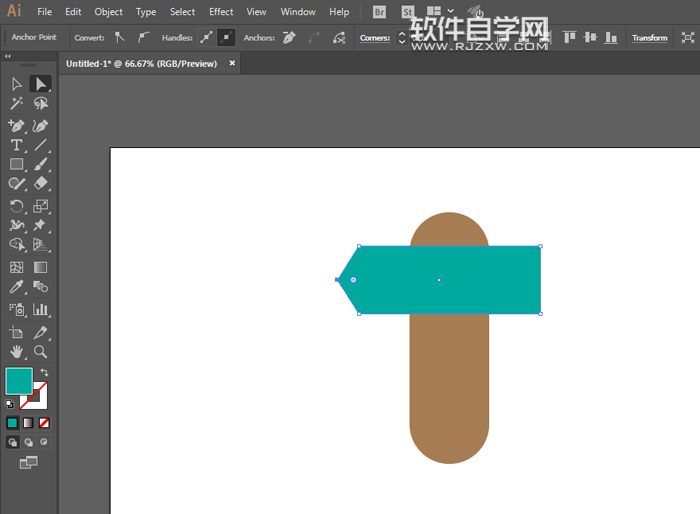This screenshot has height=514, width=700.
Task: Swap fill and stroke colors
Action: coord(44,373)
